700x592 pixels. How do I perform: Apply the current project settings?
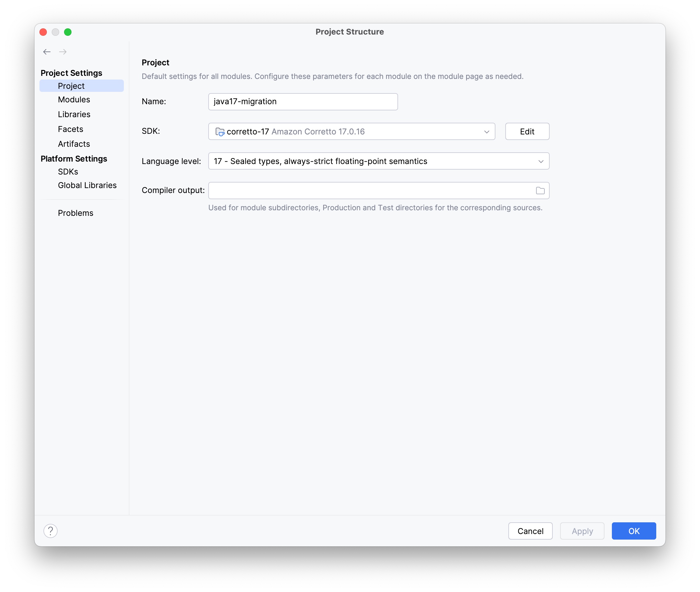[582, 531]
